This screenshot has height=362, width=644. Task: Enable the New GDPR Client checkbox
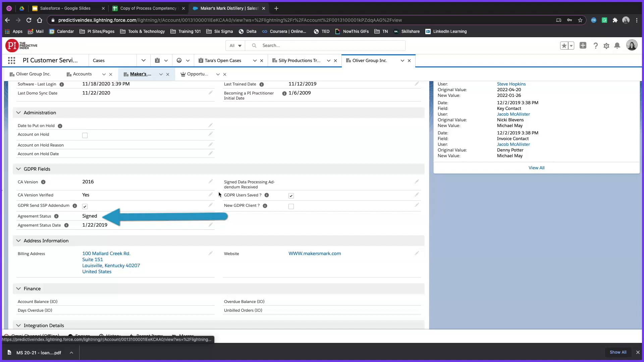coord(291,206)
